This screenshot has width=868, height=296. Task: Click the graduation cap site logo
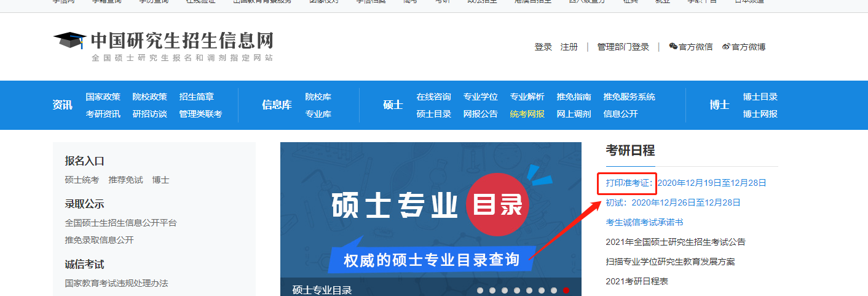pos(69,41)
